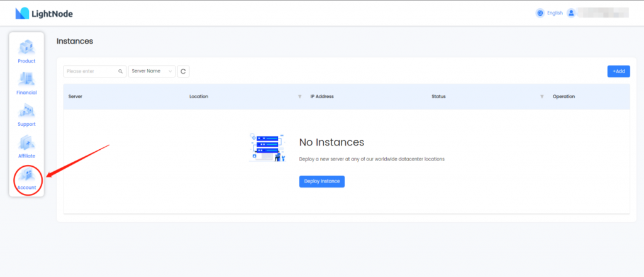Image resolution: width=644 pixels, height=277 pixels.
Task: Focus the 'Please enter' search field
Action: click(91, 72)
